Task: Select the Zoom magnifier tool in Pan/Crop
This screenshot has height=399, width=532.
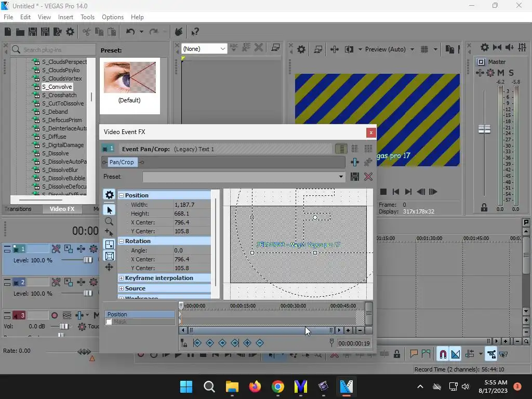Action: [109, 221]
